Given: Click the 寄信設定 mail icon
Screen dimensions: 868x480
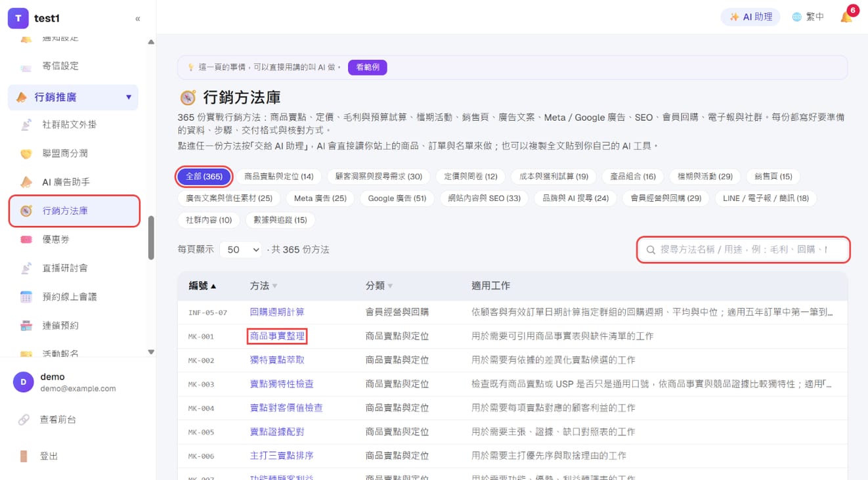Looking at the screenshot, I should [26, 66].
